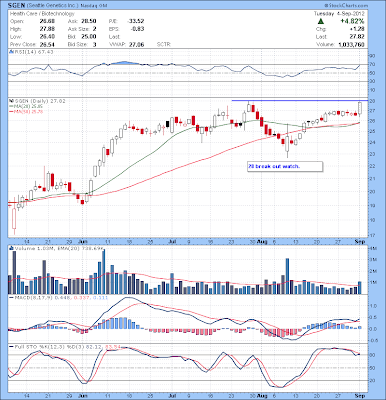Click the Full STO legend line marker
Image resolution: width=386 pixels, height=400 pixels.
point(11,347)
